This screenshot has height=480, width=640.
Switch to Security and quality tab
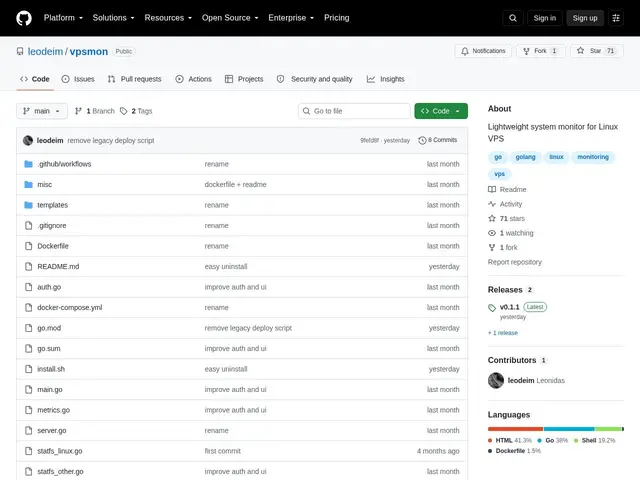click(314, 79)
